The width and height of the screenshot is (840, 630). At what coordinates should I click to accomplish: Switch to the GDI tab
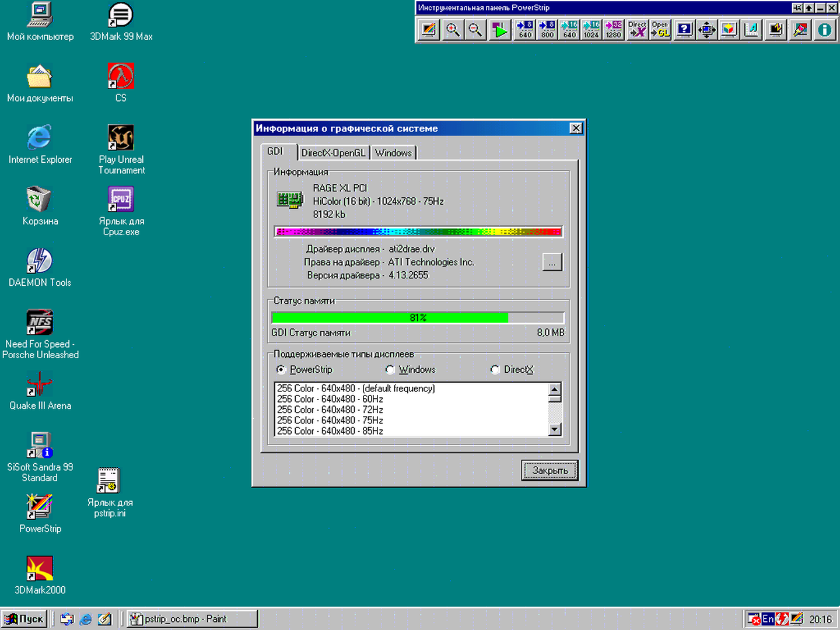(x=278, y=152)
